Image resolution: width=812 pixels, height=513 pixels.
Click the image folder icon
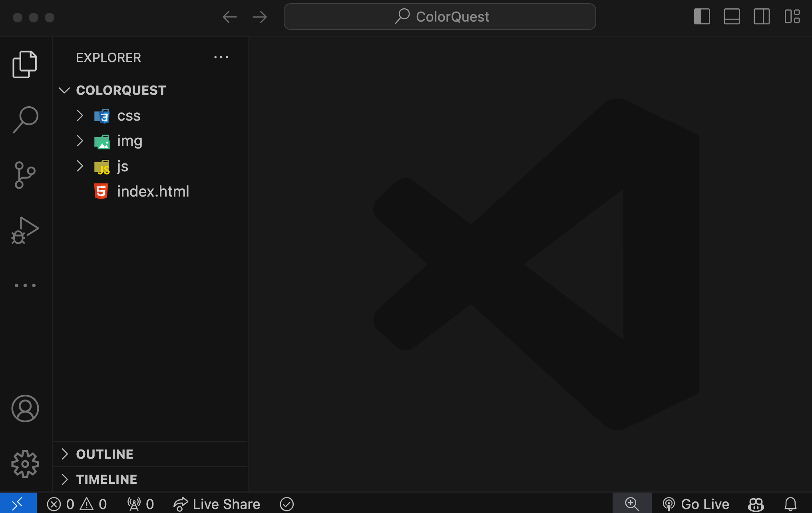(x=102, y=141)
